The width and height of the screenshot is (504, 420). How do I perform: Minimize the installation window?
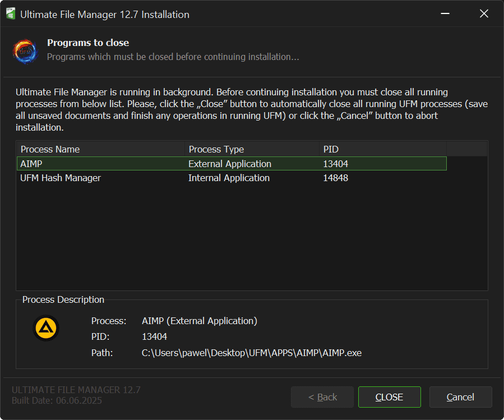coord(445,14)
